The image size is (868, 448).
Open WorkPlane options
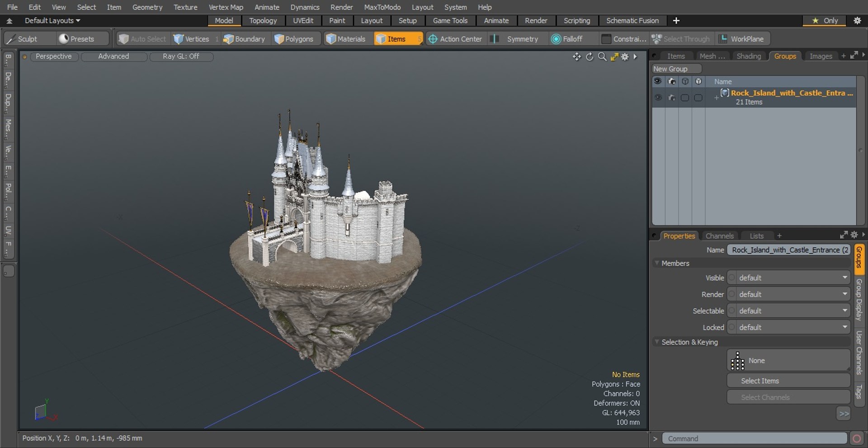[742, 39]
